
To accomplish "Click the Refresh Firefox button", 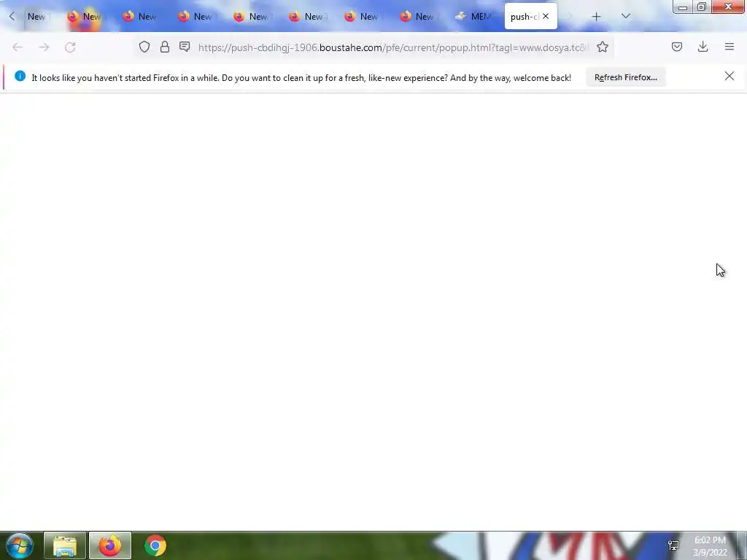I will (625, 77).
